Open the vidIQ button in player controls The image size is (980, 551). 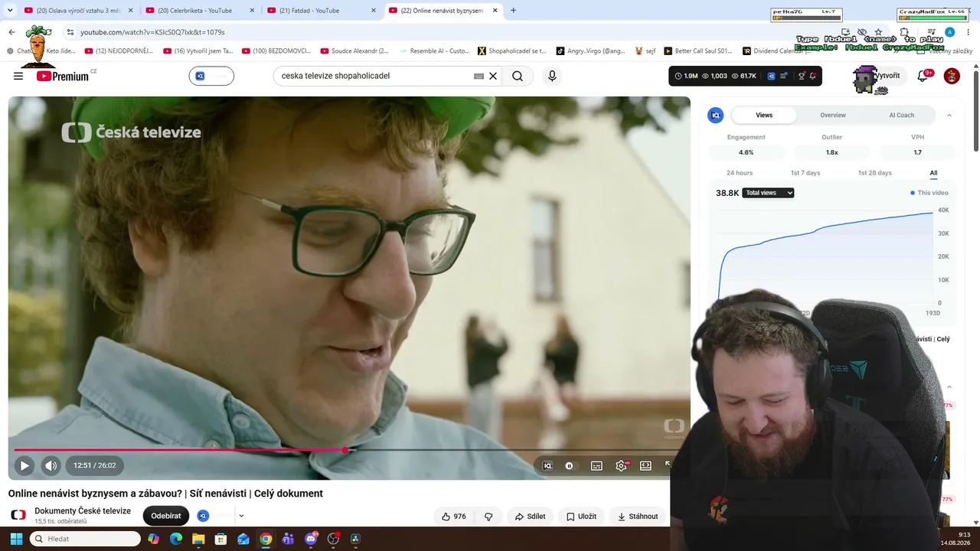pyautogui.click(x=547, y=465)
